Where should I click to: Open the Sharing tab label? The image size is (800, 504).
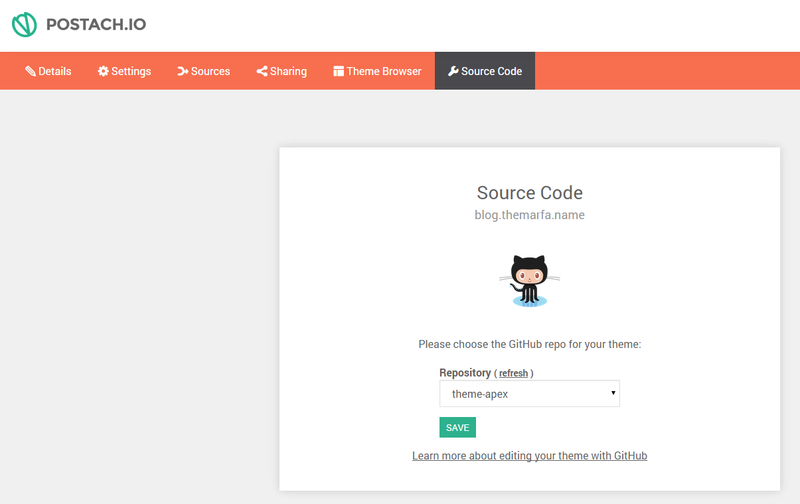[288, 71]
